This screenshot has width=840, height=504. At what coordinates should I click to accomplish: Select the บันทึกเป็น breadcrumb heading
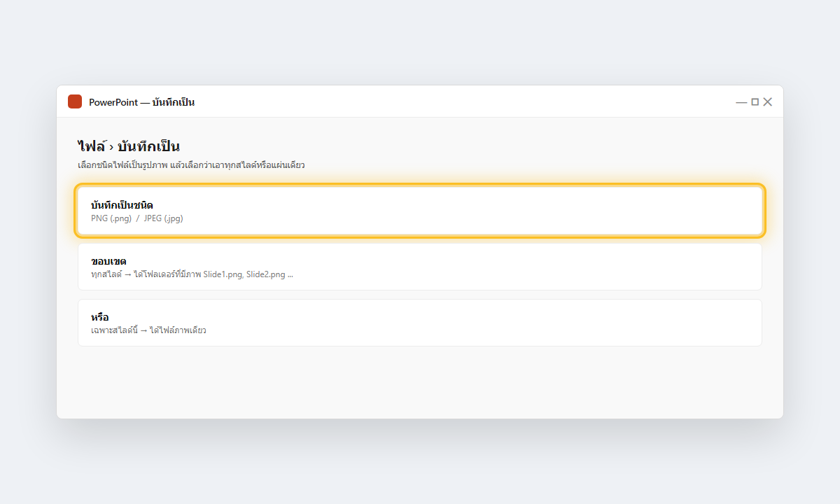point(149,146)
